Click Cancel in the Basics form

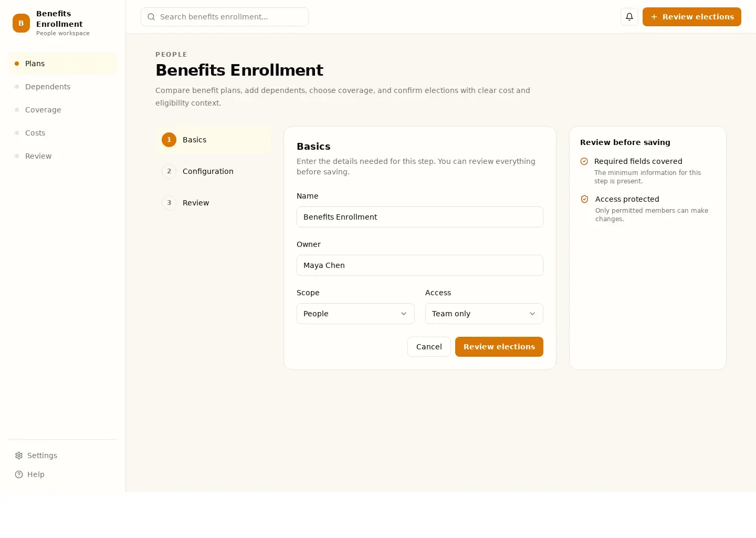click(x=429, y=347)
